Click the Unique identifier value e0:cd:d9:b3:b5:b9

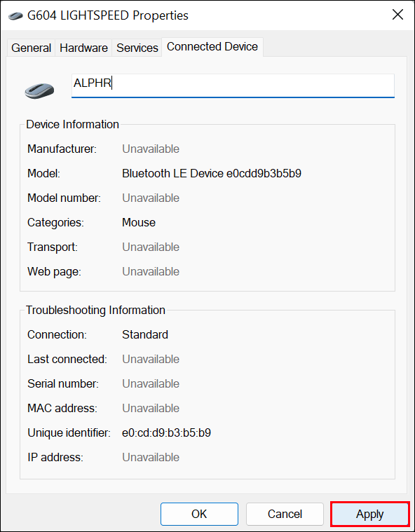click(167, 432)
